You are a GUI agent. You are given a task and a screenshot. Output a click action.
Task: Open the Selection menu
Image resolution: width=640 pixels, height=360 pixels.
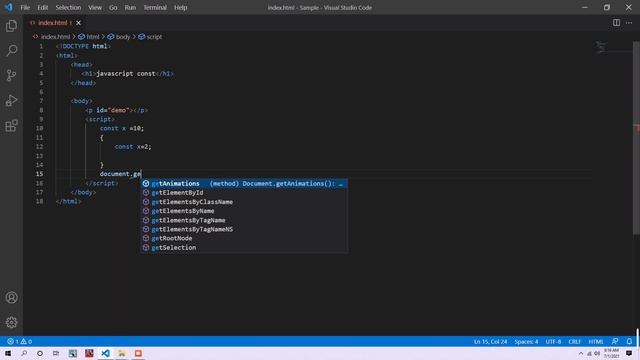click(x=68, y=7)
